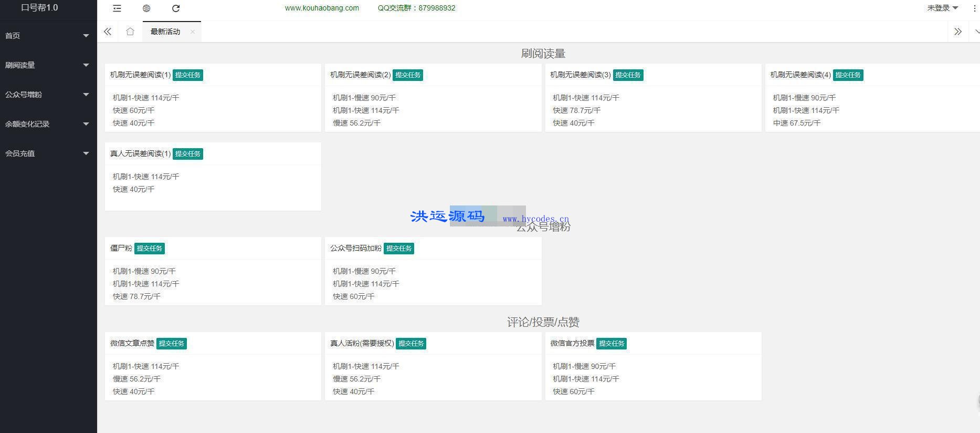
Task: Expand the 刷阅读量 sidebar menu
Action: (48, 65)
